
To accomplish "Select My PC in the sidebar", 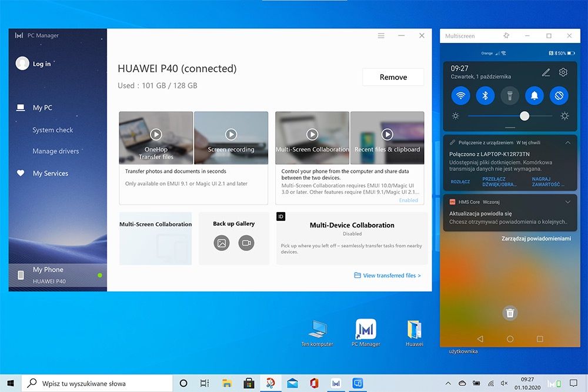I will 42,108.
